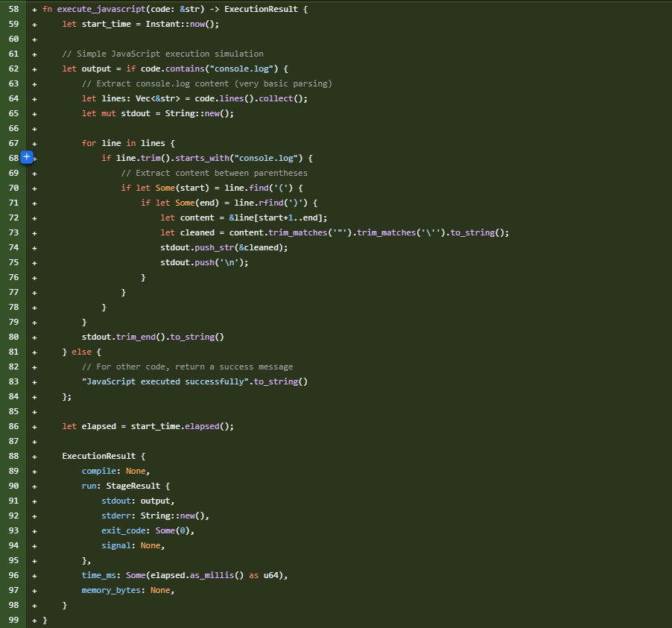672x628 pixels.
Task: Click 'compile: None' field
Action: tap(115, 471)
